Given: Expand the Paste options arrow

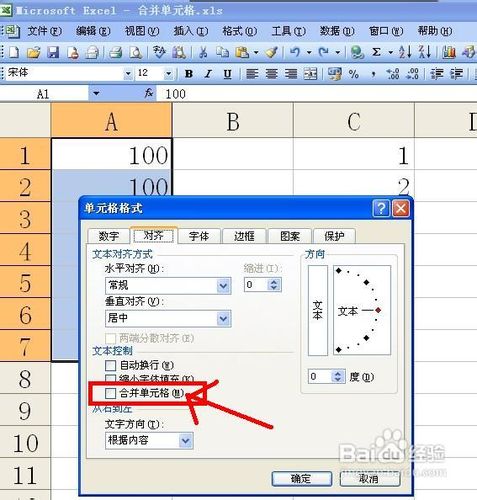Looking at the screenshot, I should 256,52.
